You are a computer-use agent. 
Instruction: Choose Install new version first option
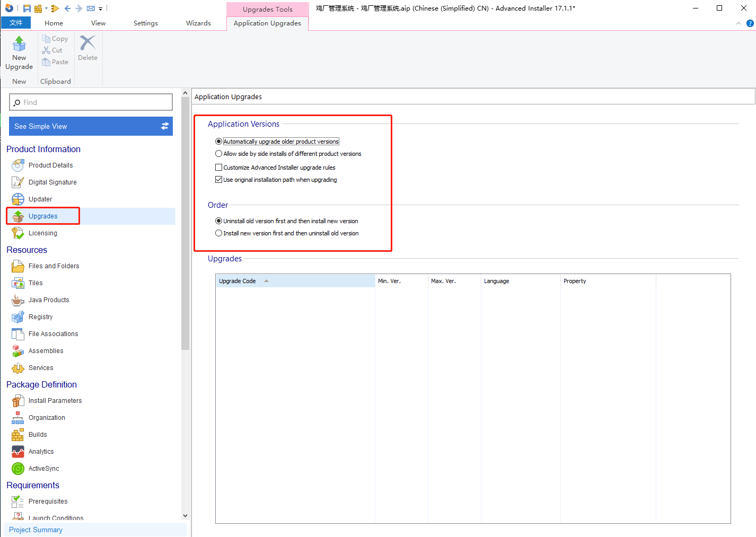[x=218, y=233]
